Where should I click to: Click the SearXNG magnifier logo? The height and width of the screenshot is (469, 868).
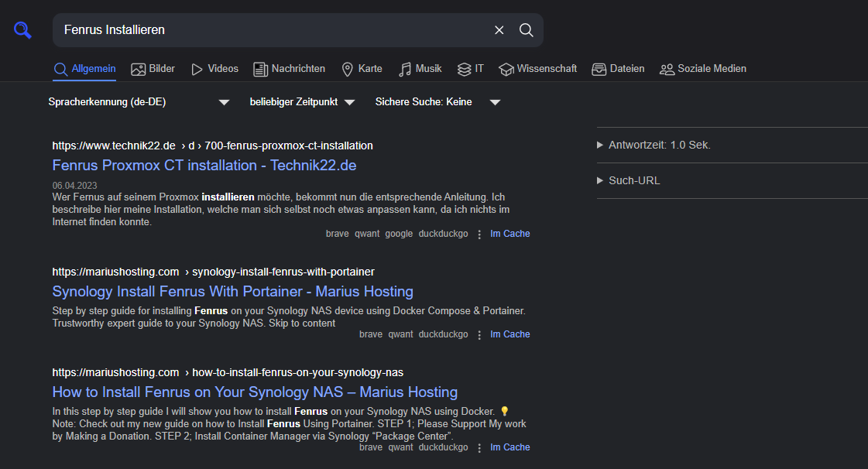[x=22, y=30]
